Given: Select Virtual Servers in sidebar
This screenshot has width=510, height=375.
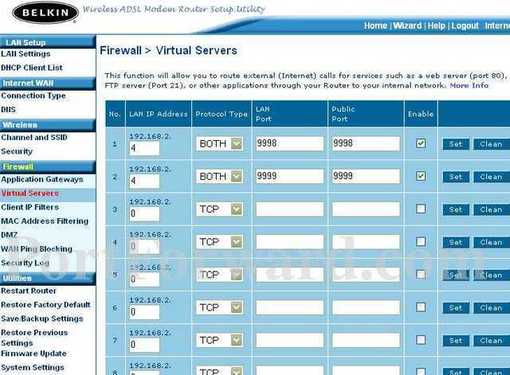Looking at the screenshot, I should (30, 193).
